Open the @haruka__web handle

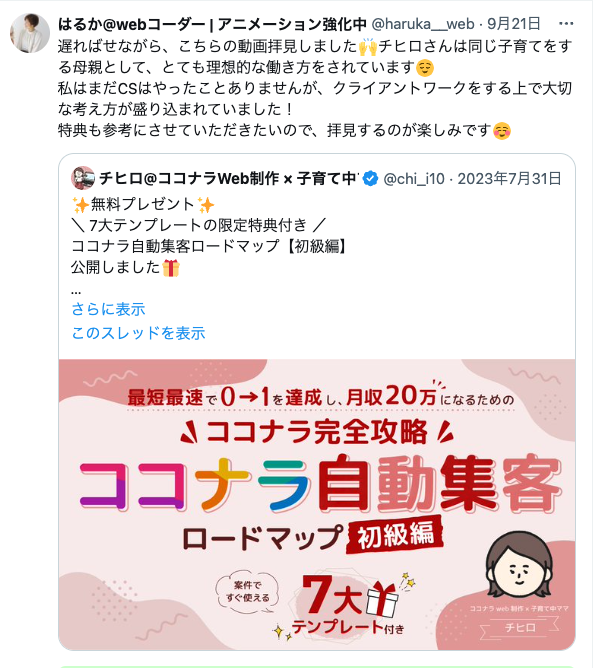click(423, 24)
